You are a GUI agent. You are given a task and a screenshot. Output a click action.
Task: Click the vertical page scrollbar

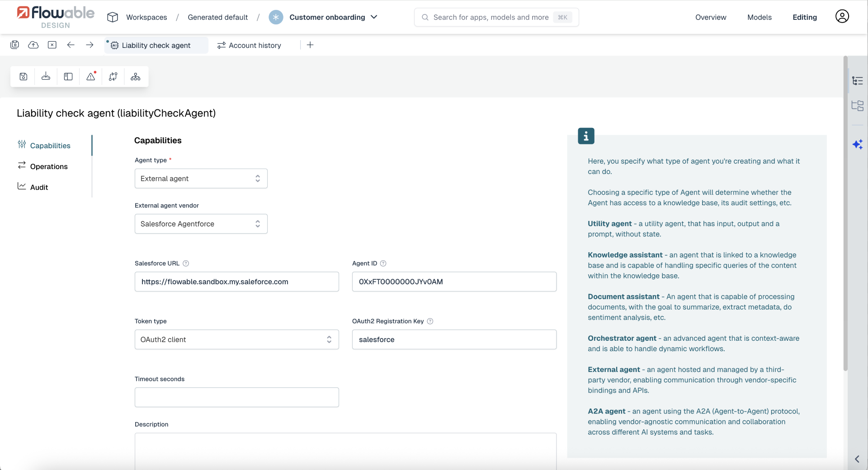click(845, 213)
